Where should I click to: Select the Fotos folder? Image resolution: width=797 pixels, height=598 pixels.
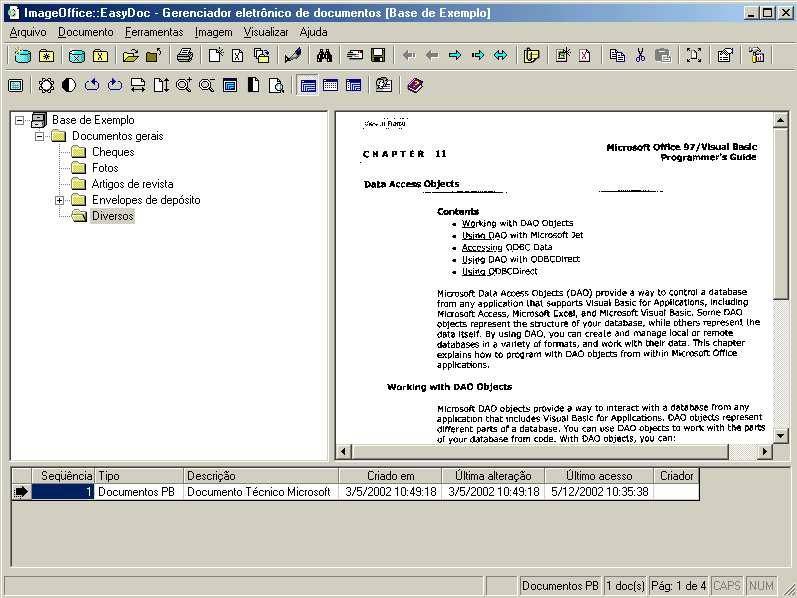pos(105,168)
